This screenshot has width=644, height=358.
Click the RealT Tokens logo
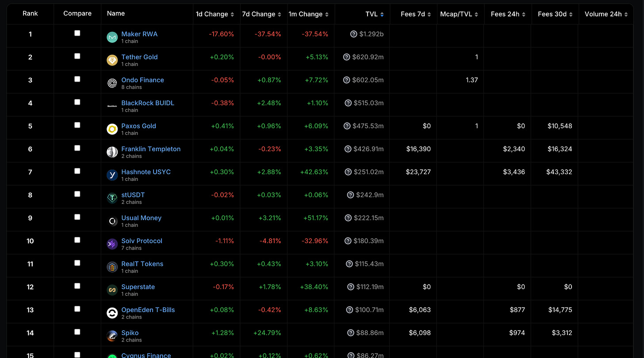click(112, 267)
